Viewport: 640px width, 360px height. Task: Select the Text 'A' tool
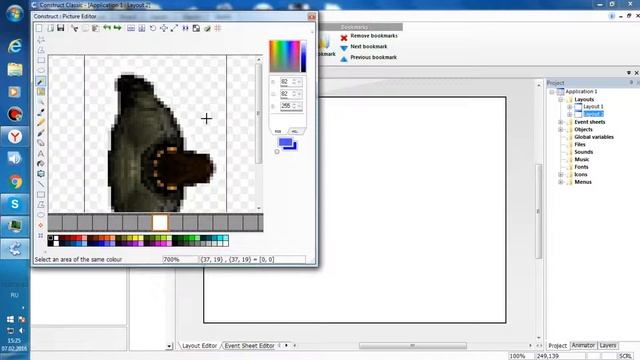tap(41, 153)
